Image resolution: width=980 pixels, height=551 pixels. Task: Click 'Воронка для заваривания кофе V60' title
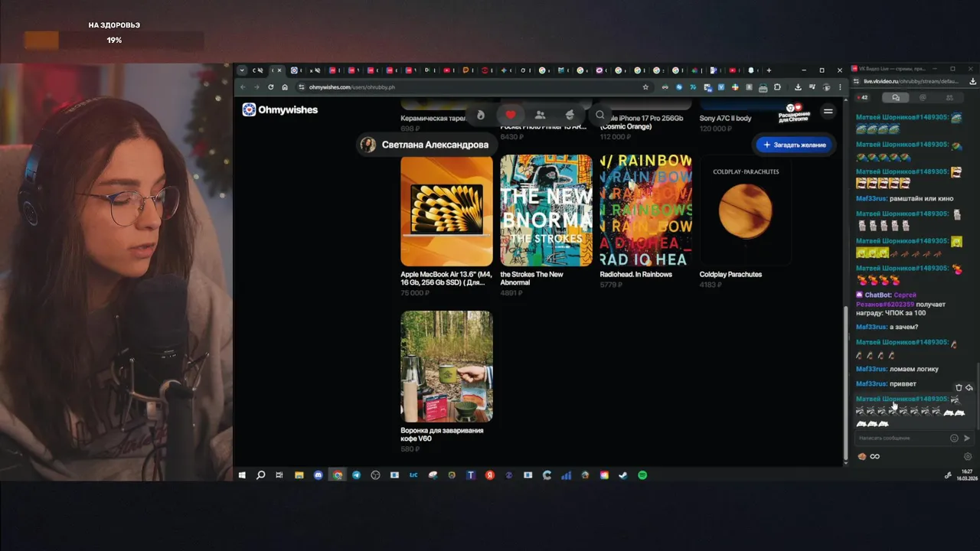(442, 435)
